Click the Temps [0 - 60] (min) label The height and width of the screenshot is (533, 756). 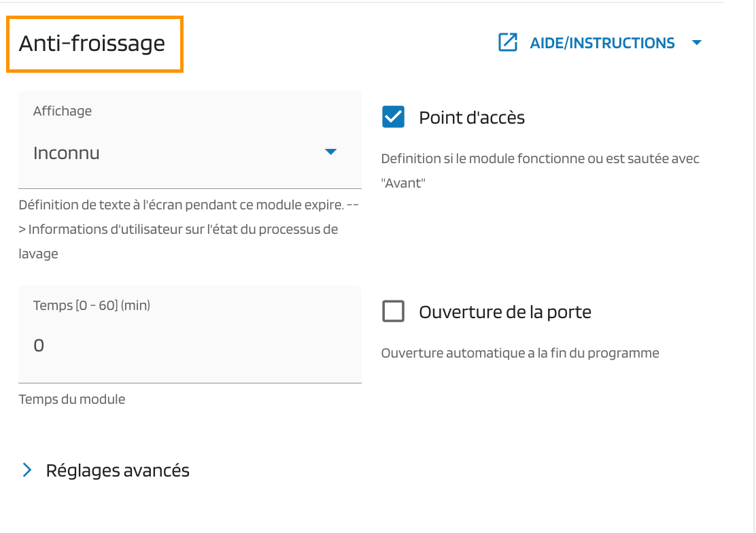92,305
